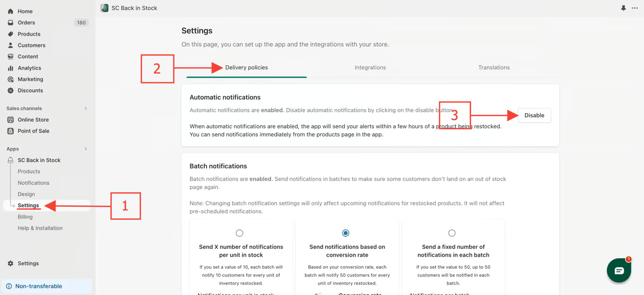Click the Non-transferable info icon
Image resolution: width=644 pixels, height=295 pixels.
pyautogui.click(x=9, y=286)
